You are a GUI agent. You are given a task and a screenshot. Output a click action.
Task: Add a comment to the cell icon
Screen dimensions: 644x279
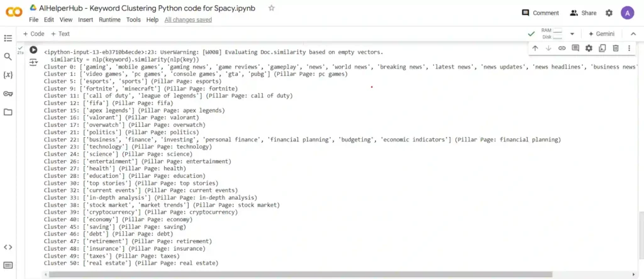click(x=575, y=48)
